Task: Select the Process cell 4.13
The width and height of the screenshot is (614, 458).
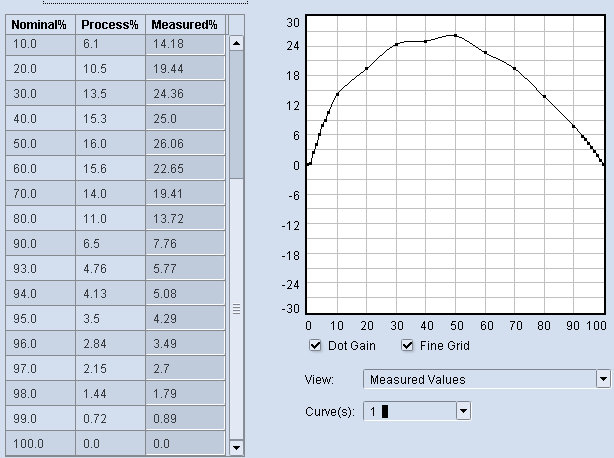Action: [x=110, y=294]
